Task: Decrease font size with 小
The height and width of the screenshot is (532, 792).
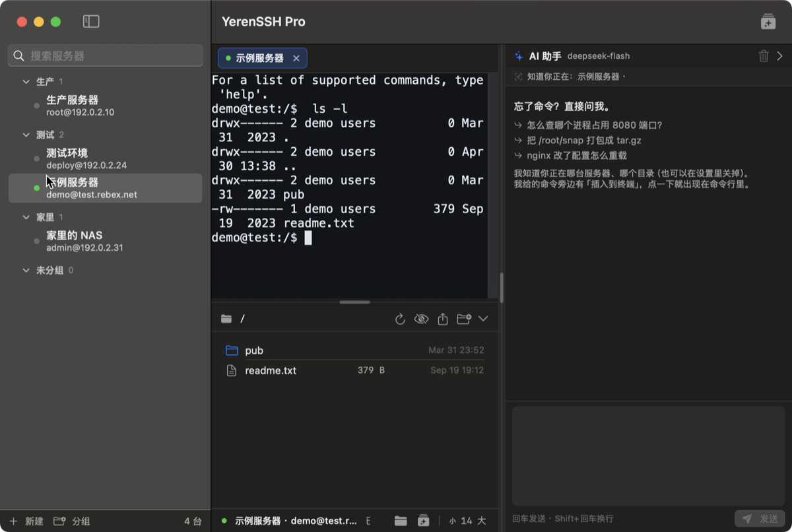Action: click(452, 521)
